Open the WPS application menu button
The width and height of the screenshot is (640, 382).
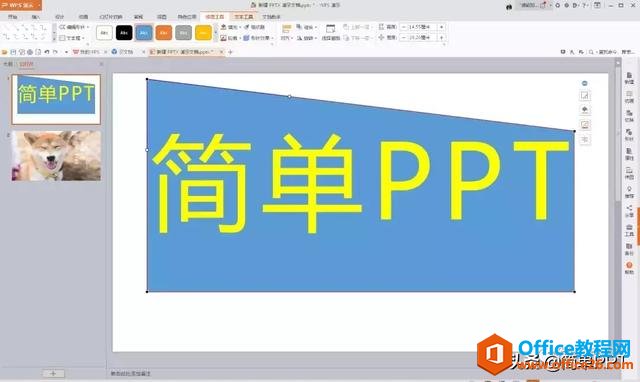[20, 5]
